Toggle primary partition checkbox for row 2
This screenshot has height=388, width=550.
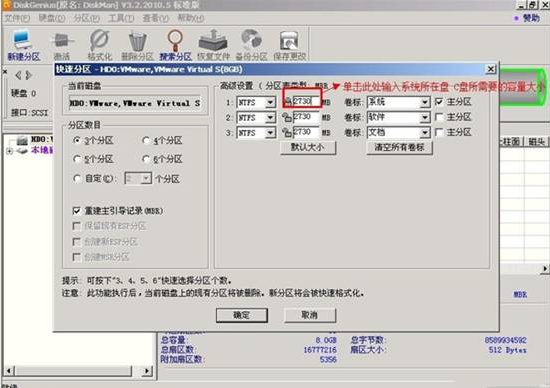click(x=439, y=117)
